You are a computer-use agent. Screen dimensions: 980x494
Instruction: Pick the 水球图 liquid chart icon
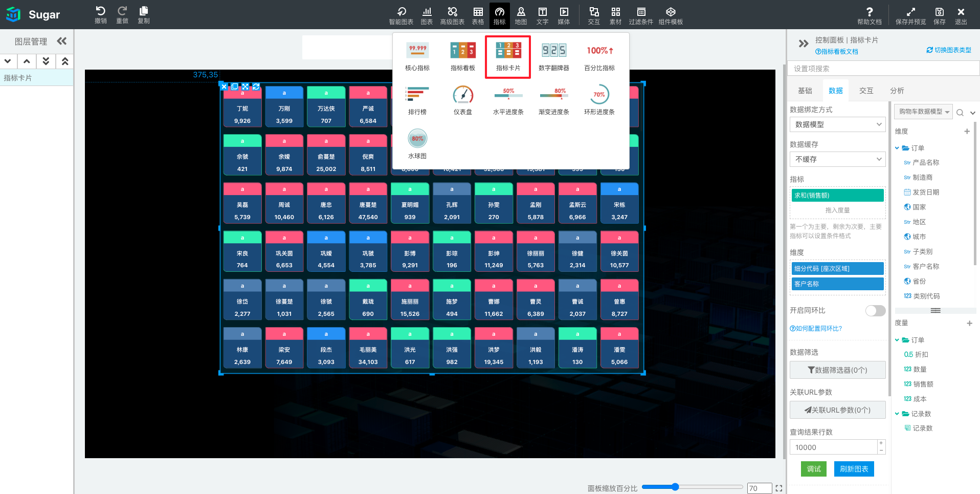(417, 144)
